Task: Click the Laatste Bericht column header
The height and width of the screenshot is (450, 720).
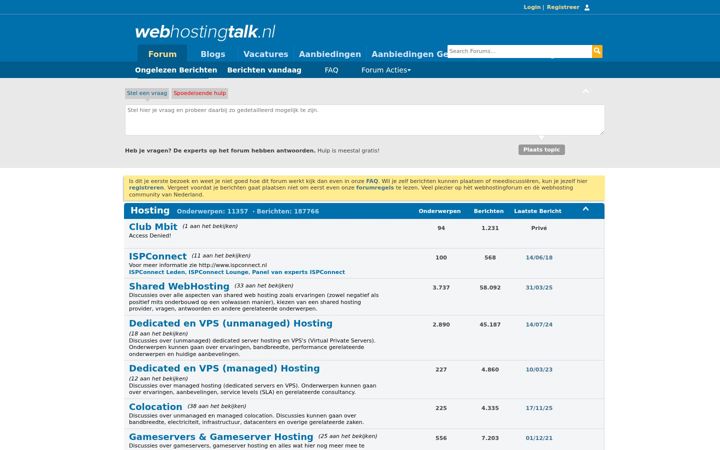Action: pos(538,211)
